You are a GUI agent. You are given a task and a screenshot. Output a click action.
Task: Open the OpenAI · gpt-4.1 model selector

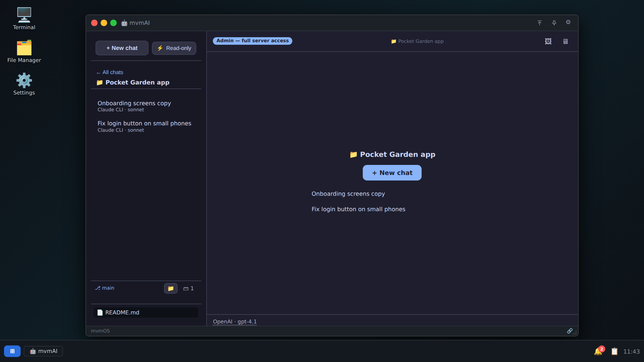click(x=235, y=321)
